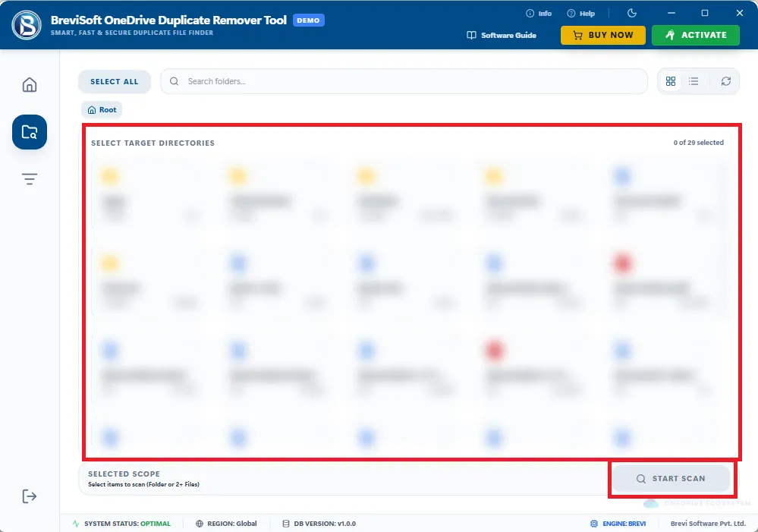Select the folder search sidebar icon

(30, 132)
